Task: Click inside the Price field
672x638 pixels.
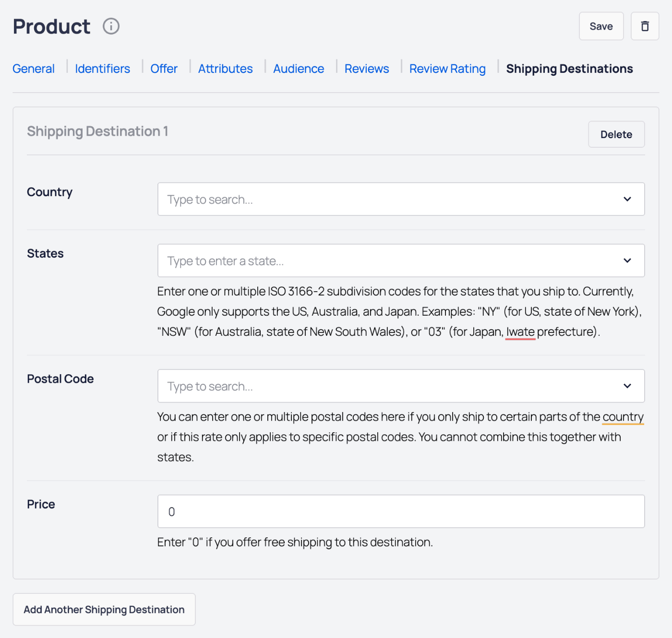Action: tap(336, 511)
